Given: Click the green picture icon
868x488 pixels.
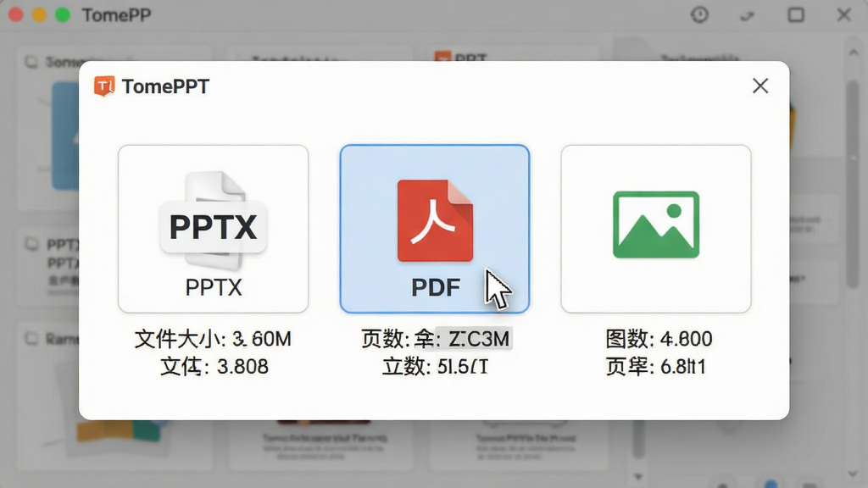Looking at the screenshot, I should point(656,225).
